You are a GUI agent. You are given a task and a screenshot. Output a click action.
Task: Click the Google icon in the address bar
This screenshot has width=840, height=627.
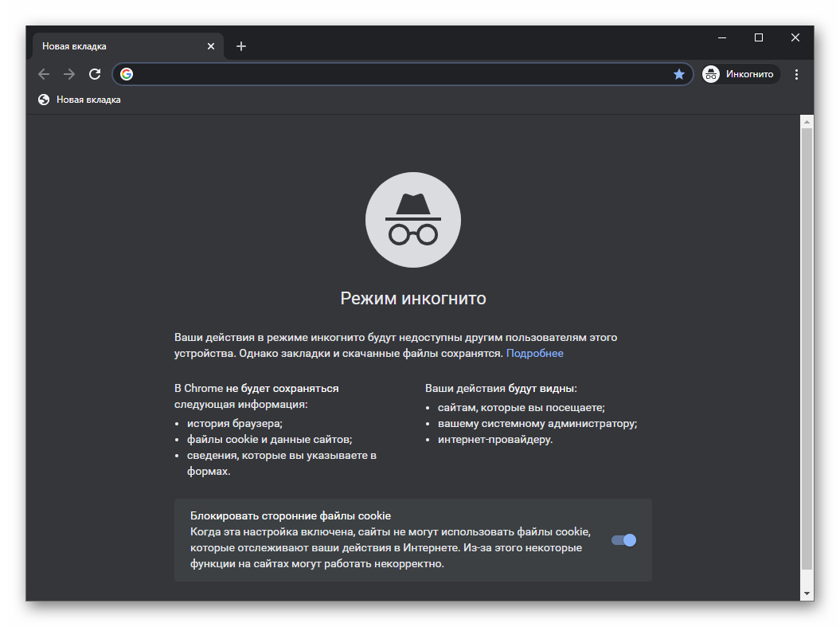coord(127,74)
